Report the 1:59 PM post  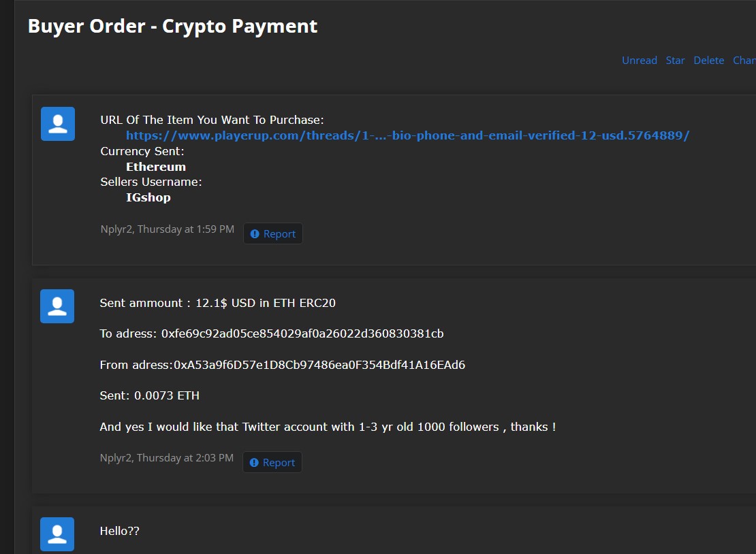[x=273, y=234]
